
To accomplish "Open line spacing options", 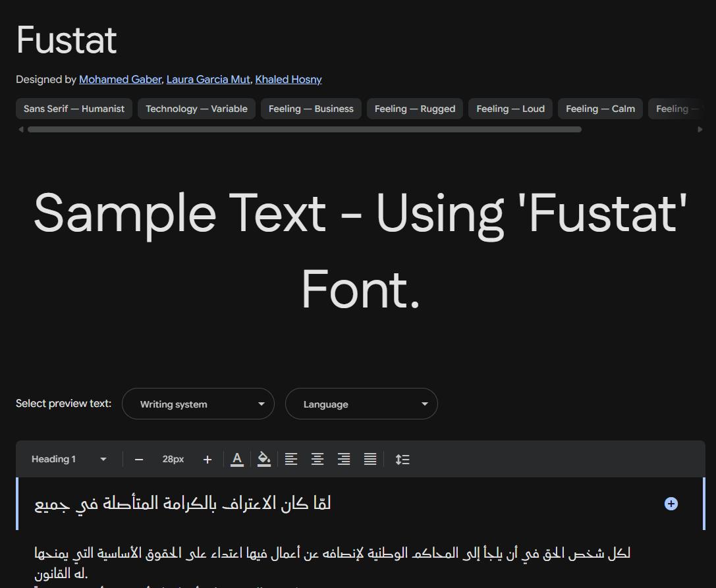I will coord(402,459).
